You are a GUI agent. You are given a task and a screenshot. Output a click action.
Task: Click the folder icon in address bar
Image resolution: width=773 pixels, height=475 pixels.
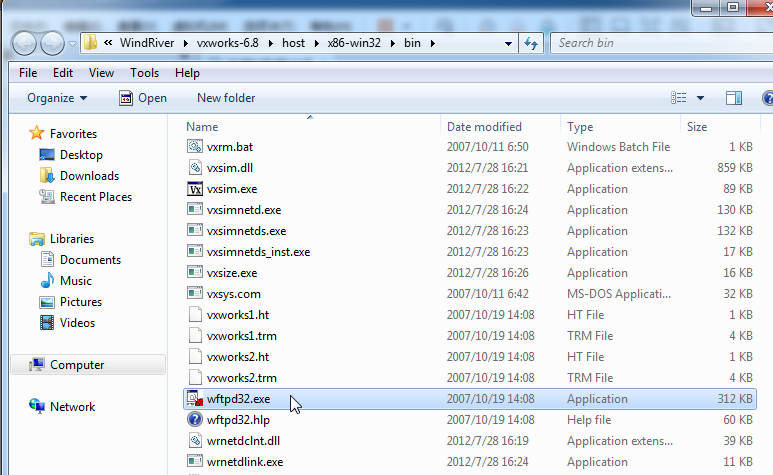(90, 43)
